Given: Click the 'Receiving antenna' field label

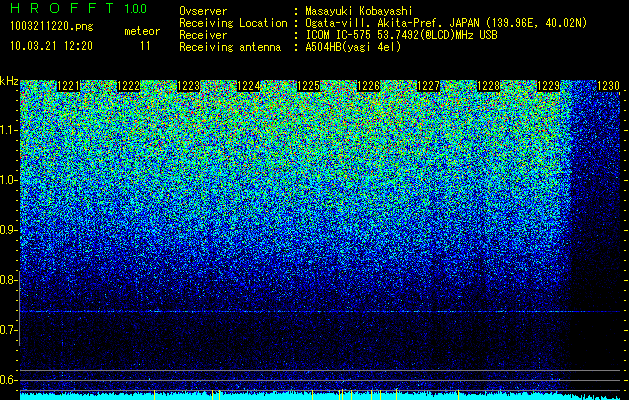Looking at the screenshot, I should coord(230,47).
